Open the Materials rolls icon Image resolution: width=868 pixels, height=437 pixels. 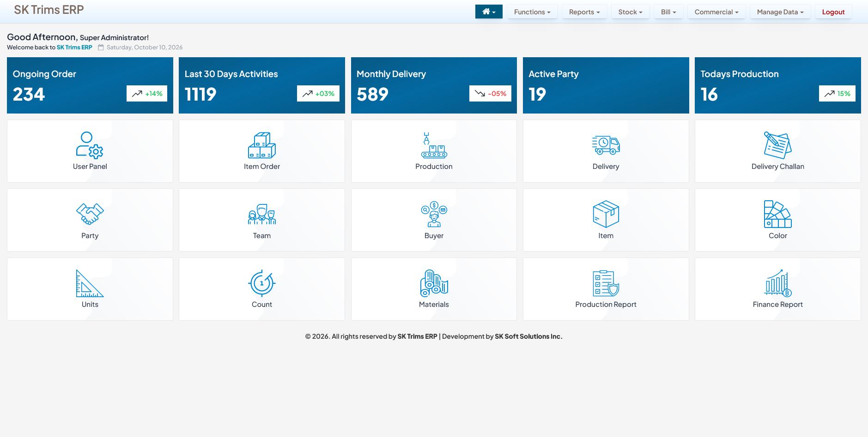point(434,283)
